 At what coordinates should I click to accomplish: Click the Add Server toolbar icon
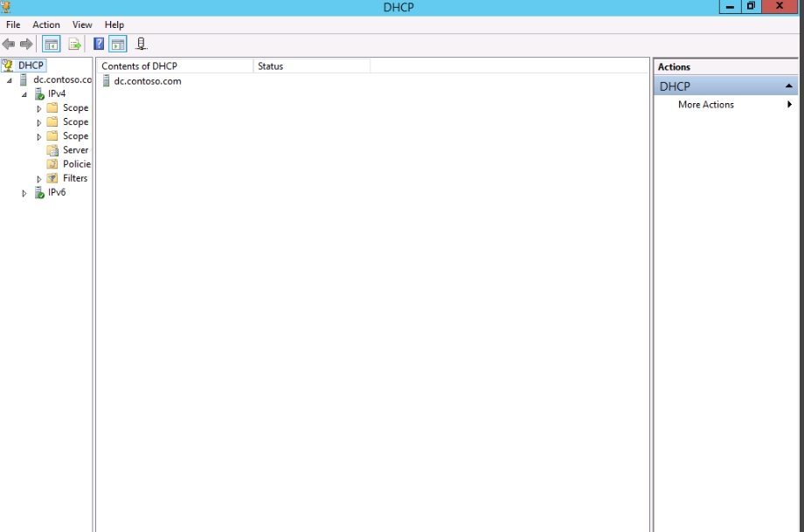pos(142,44)
